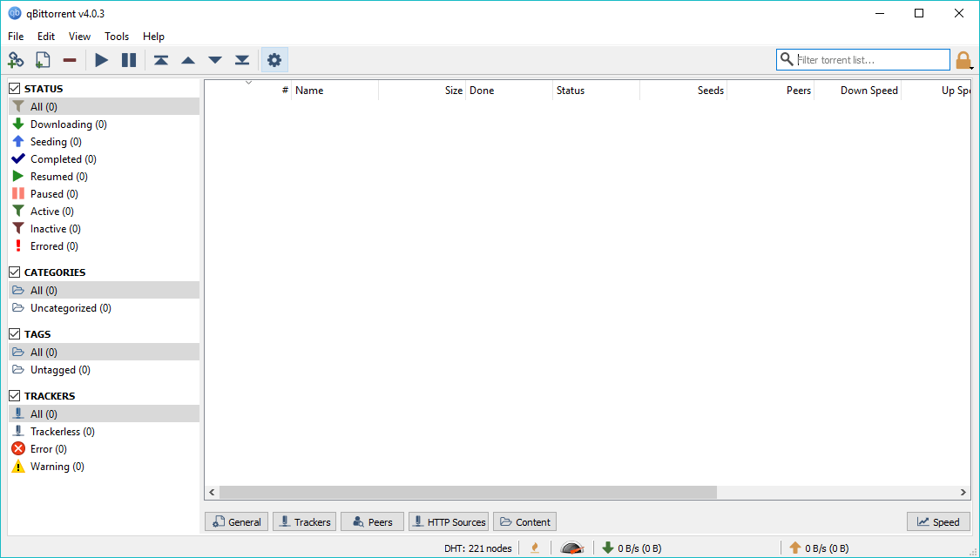Image resolution: width=980 pixels, height=558 pixels.
Task: Click the speed limits speedometer in status bar
Action: tap(572, 547)
